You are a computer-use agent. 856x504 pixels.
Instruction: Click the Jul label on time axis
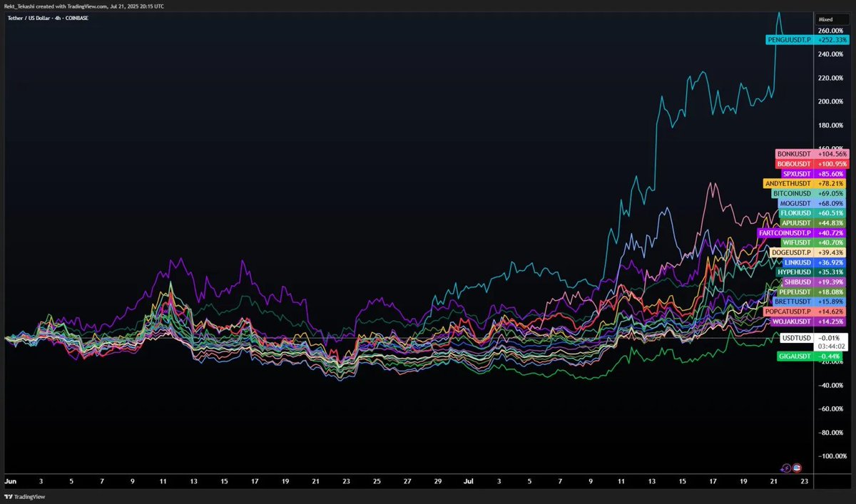click(469, 482)
